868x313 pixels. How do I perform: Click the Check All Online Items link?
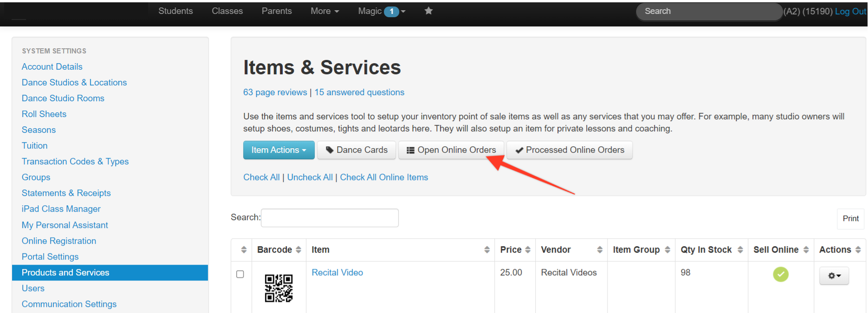coord(384,177)
